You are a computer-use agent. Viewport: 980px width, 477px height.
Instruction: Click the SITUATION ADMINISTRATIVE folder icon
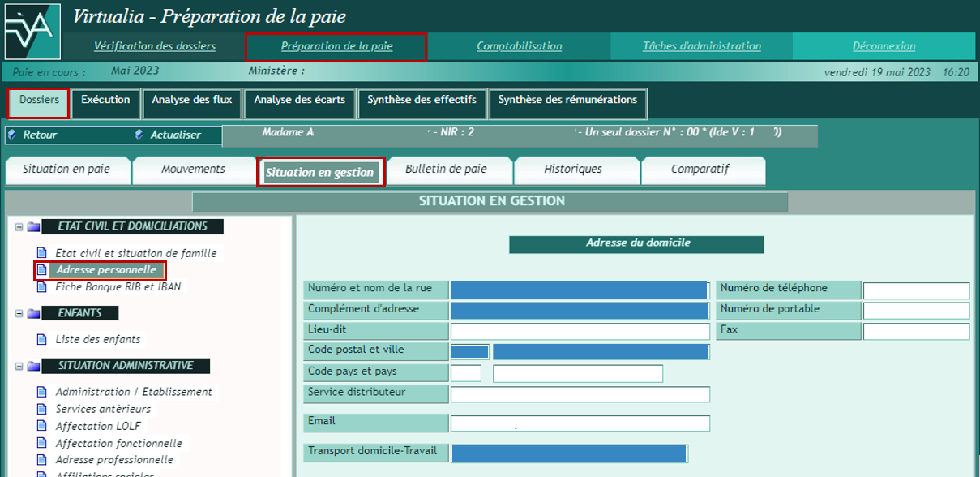pos(33,366)
